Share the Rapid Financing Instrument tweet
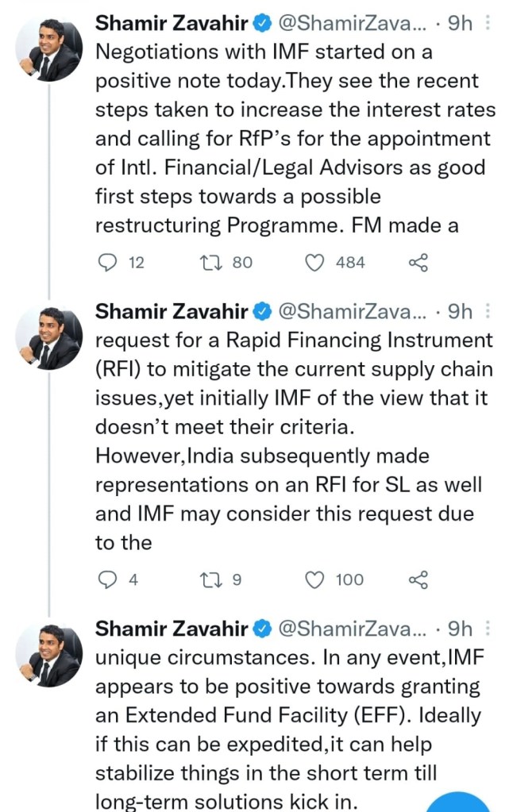513x812 pixels. tap(418, 580)
